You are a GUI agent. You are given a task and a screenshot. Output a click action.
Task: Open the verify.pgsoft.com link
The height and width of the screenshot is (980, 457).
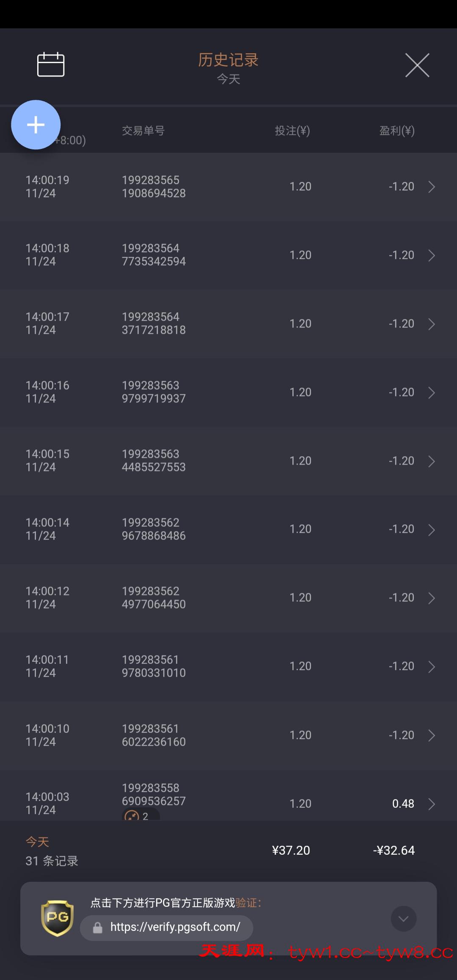175,927
